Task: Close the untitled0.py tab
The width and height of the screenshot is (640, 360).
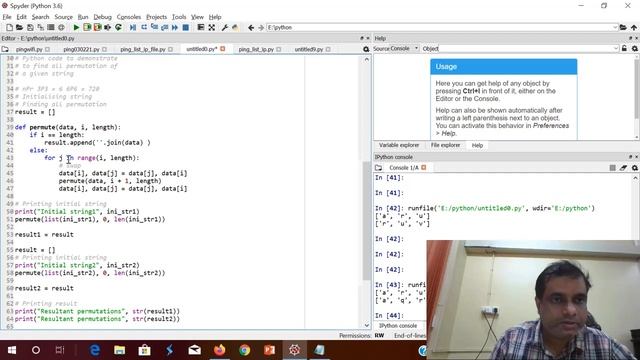Action: pos(222,49)
